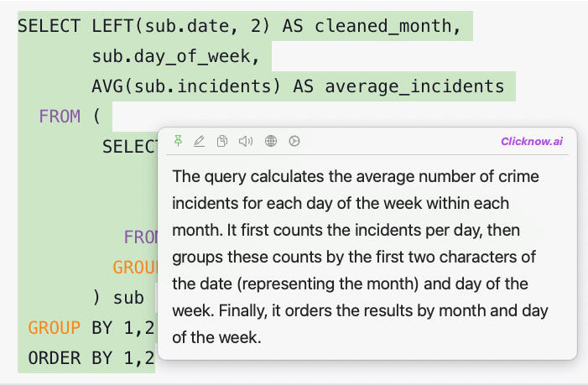
Task: Click the cleaned_month alias in the query
Action: click(x=388, y=26)
